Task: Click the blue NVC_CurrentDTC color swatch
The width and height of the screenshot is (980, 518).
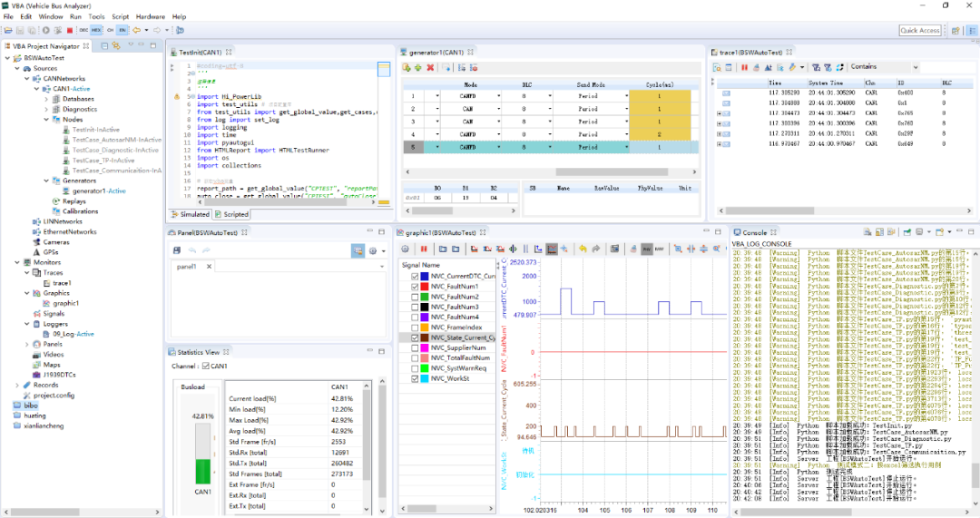Action: pos(425,276)
